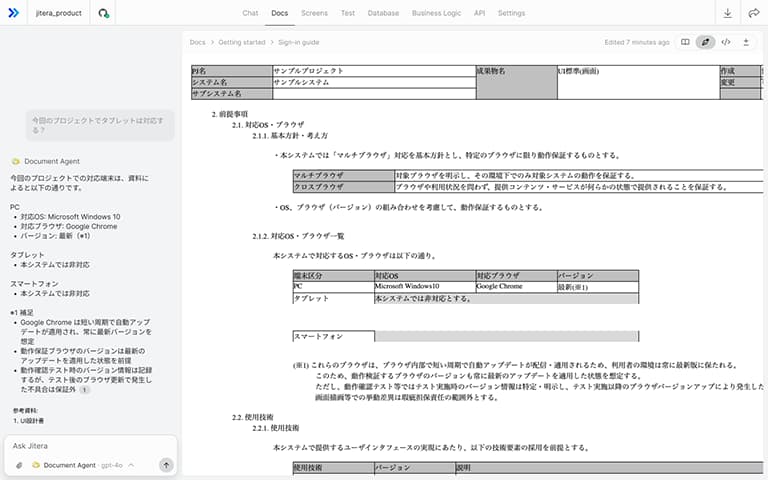The height and width of the screenshot is (480, 768).
Task: Click the attachment paperclip icon
Action: click(x=19, y=465)
